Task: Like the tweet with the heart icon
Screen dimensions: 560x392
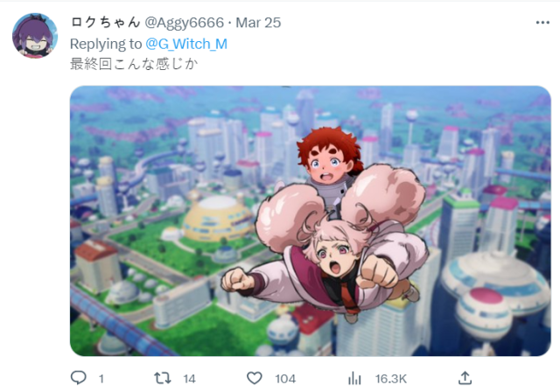Action: coord(255,378)
